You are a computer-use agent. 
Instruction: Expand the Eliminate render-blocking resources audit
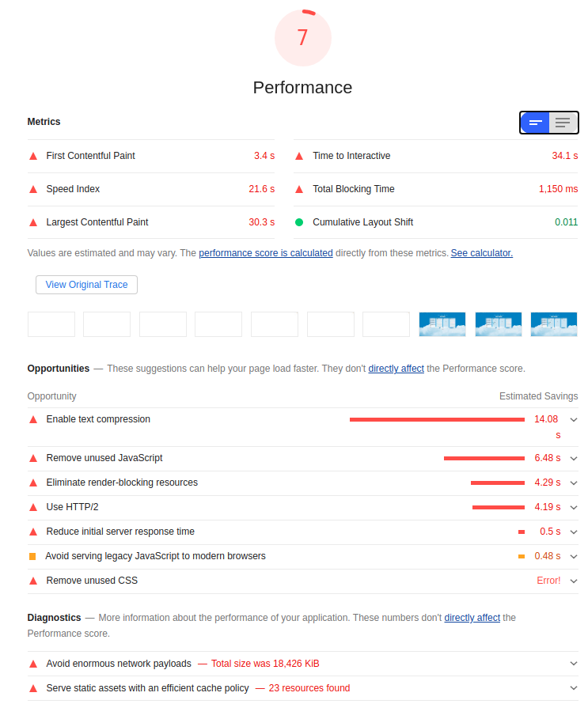point(573,483)
